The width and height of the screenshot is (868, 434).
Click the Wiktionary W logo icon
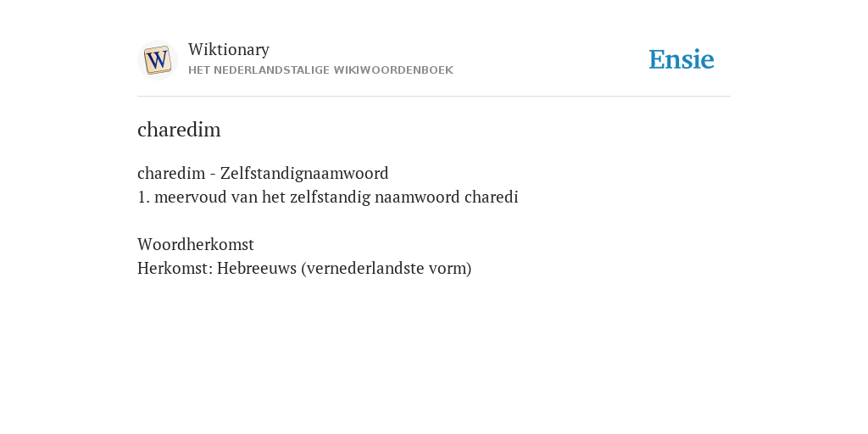[x=157, y=60]
